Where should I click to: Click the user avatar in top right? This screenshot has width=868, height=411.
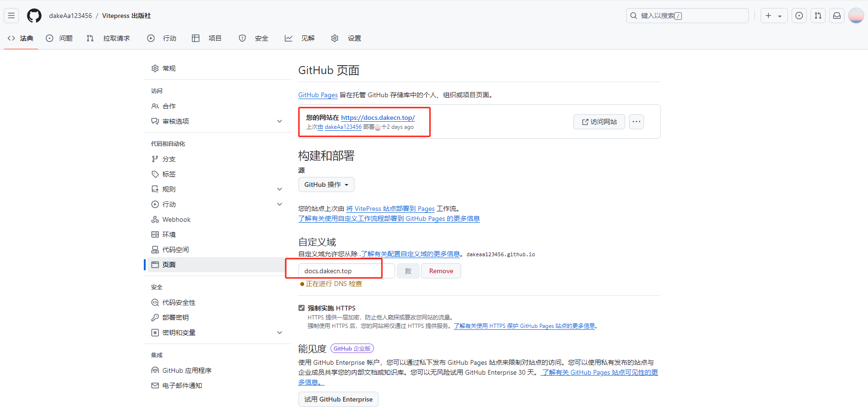pyautogui.click(x=856, y=16)
